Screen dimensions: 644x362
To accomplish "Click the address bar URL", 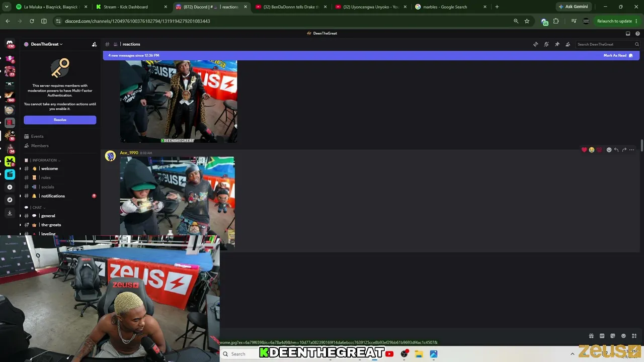I will coord(137,21).
